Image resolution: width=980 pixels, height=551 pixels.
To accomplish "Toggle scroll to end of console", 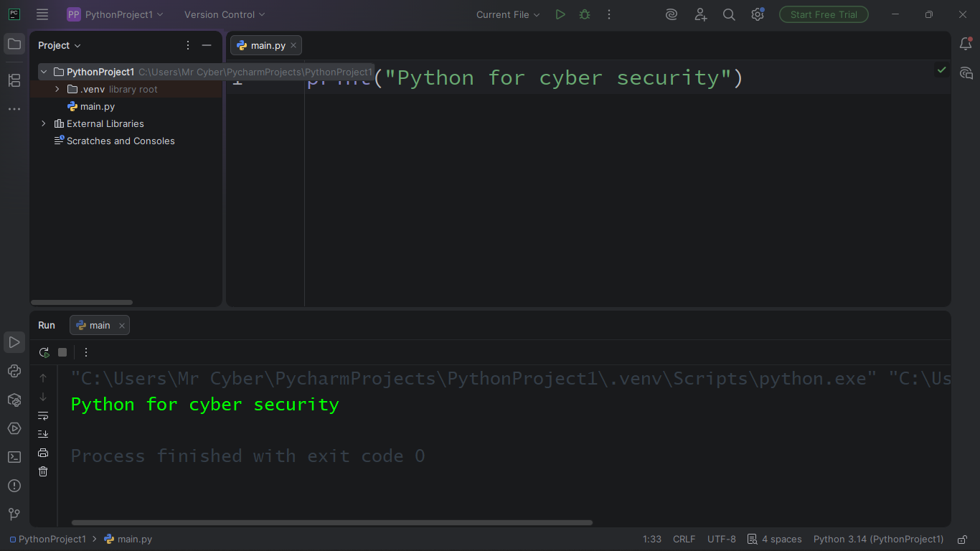I will pos(43,434).
